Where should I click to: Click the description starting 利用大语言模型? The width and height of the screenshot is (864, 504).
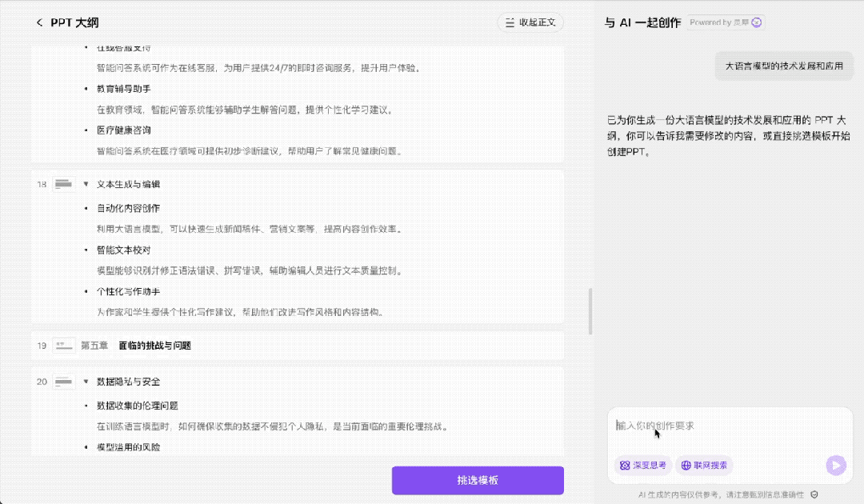(x=249, y=229)
